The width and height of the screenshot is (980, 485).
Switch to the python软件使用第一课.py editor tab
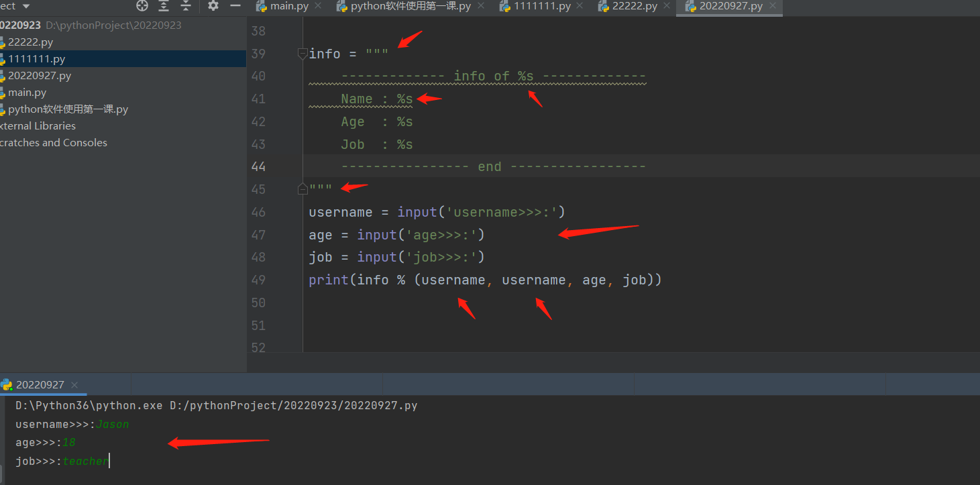(411, 6)
